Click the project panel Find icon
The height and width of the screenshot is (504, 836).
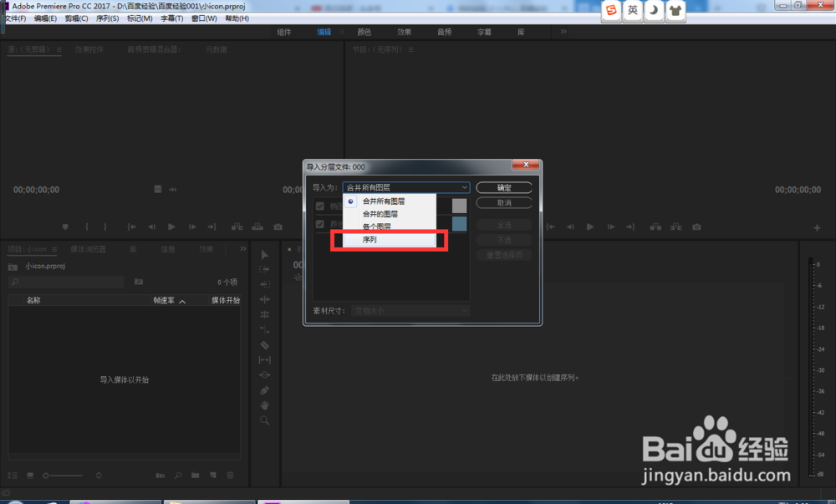point(178,476)
